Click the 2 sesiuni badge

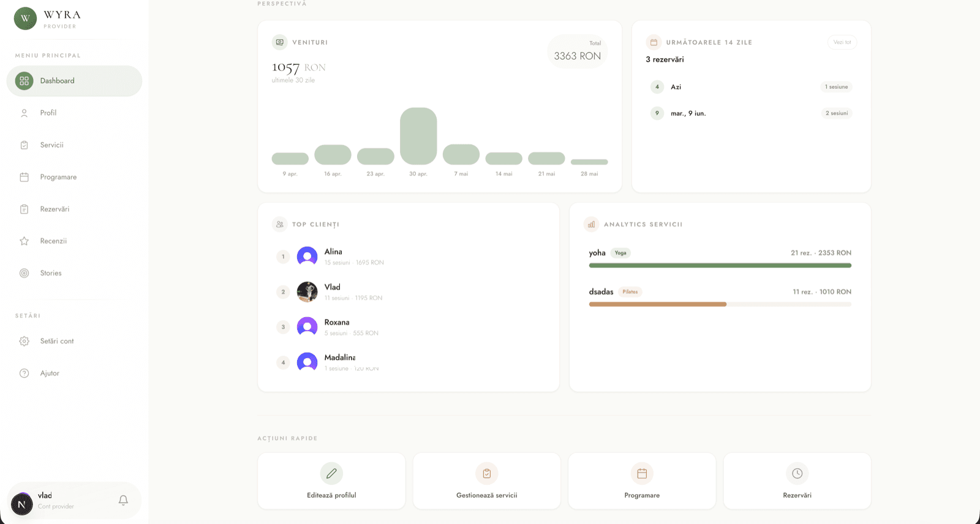tap(837, 113)
